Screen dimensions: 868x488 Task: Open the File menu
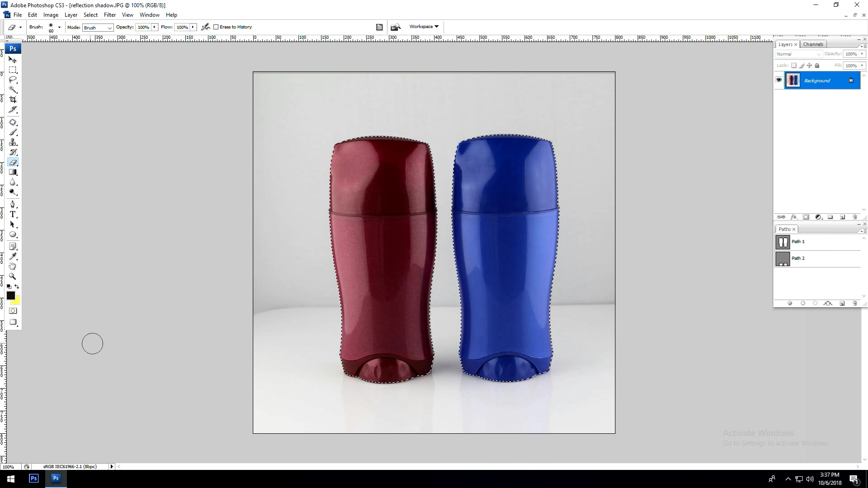[18, 15]
